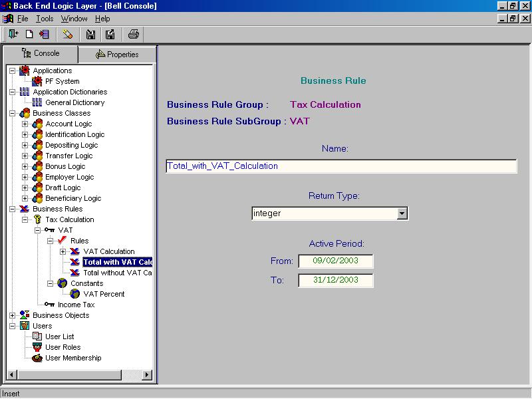Collapse the Applications tree node
This screenshot has height=399, width=532.
[12, 70]
